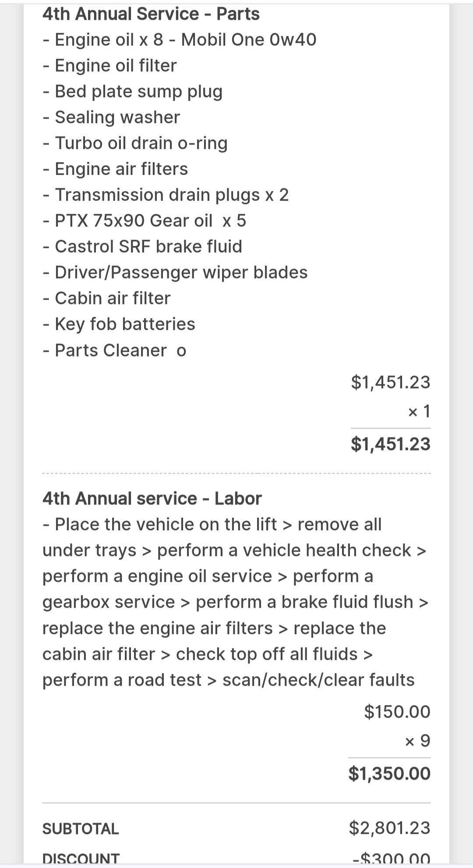473x868 pixels.
Task: Tap the Driver/Passenger wiper blades item
Action: pos(175,273)
